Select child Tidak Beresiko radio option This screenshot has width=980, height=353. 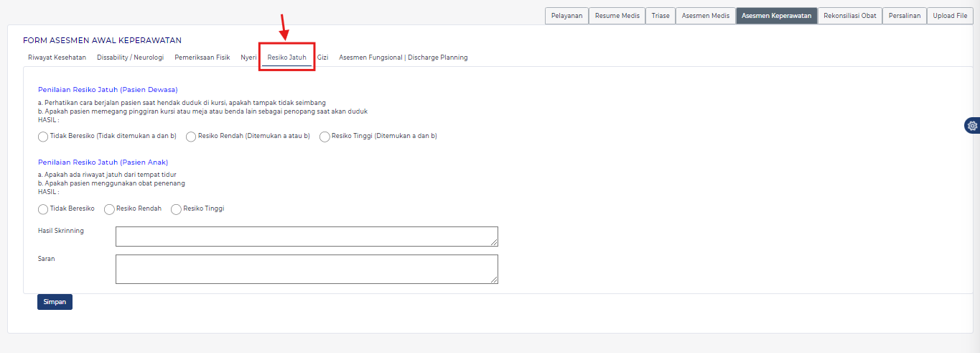click(43, 209)
